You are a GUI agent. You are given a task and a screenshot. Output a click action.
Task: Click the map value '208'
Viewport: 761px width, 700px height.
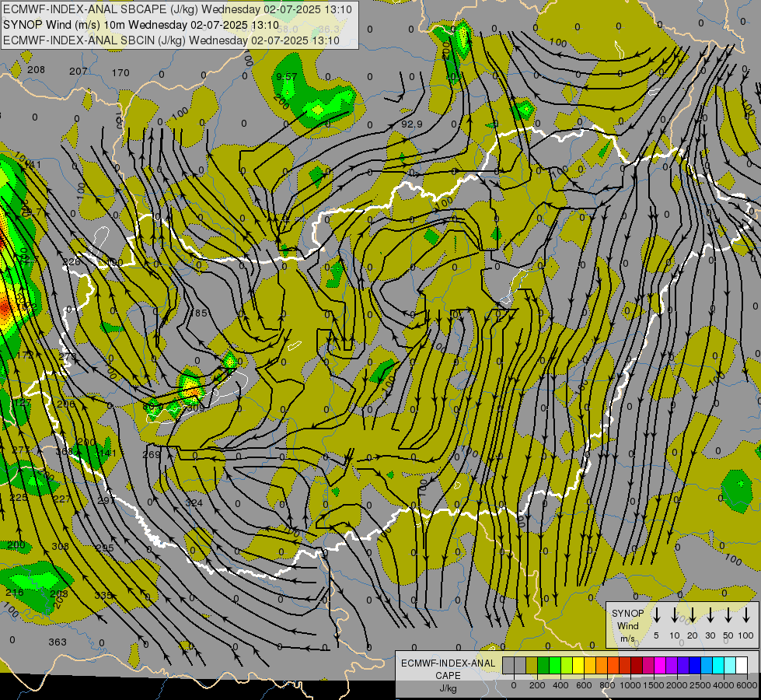[x=36, y=69]
